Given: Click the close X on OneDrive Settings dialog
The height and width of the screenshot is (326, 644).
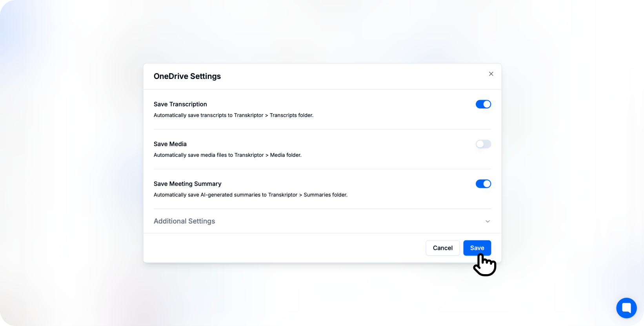Looking at the screenshot, I should click(x=491, y=74).
